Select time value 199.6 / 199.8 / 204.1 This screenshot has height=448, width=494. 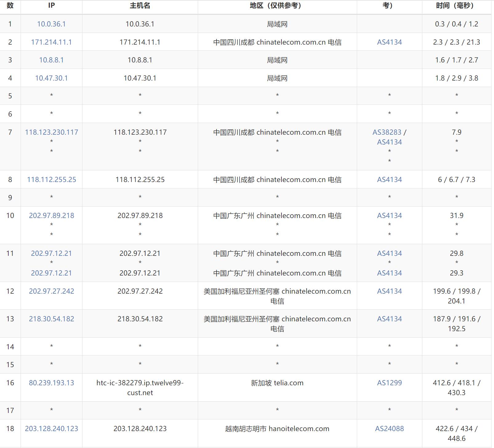(456, 296)
